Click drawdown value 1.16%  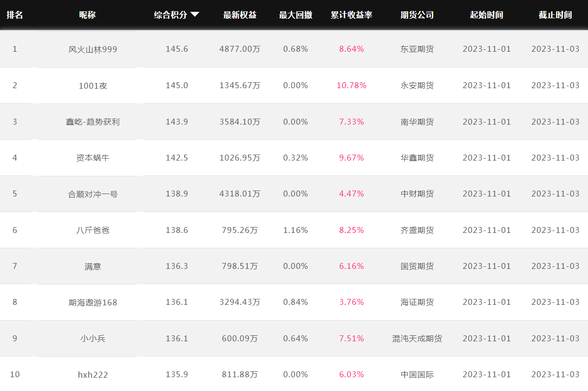(295, 230)
